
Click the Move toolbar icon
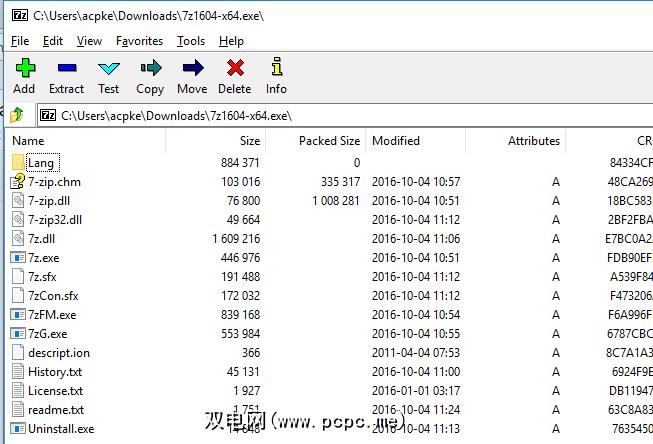[193, 67]
